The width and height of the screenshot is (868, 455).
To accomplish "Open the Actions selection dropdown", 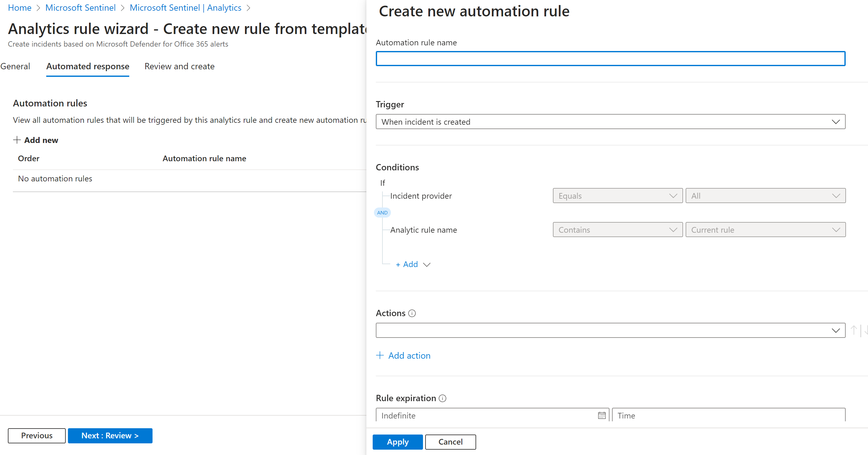I will click(610, 330).
